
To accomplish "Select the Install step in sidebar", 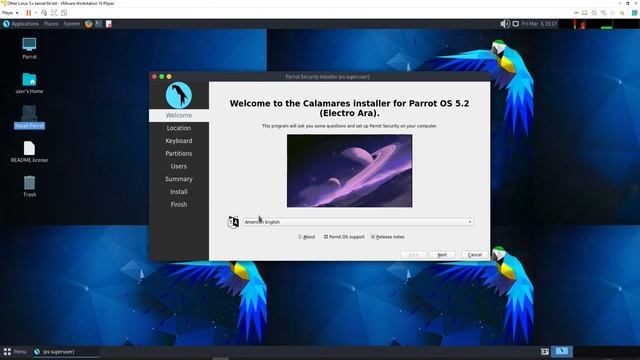I will [x=179, y=191].
